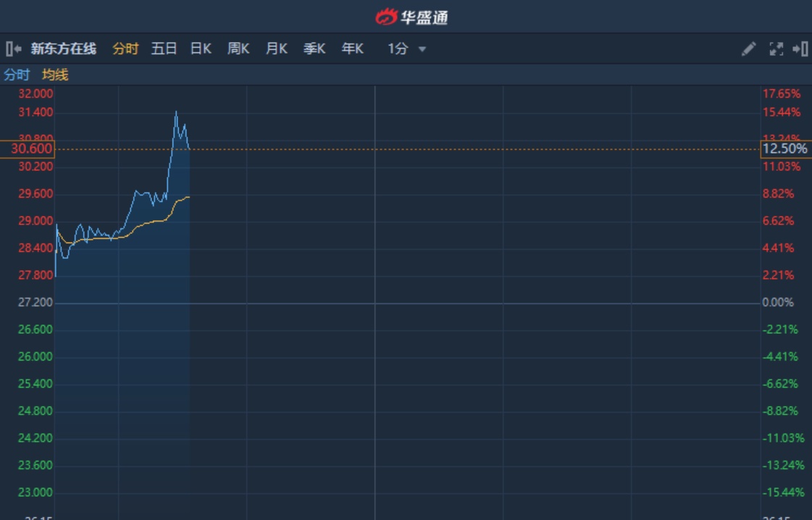Toggle the 均线 average line legend
Viewport: 812px width, 520px height.
click(x=55, y=75)
